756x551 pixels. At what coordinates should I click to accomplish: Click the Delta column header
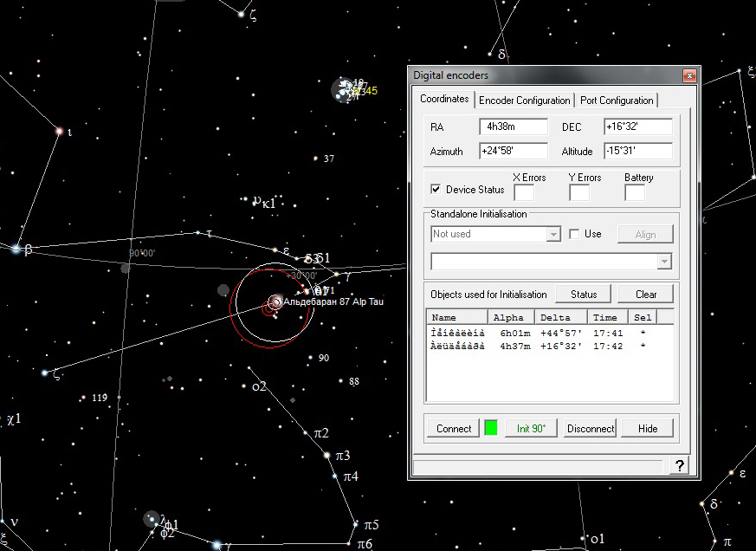(x=562, y=317)
